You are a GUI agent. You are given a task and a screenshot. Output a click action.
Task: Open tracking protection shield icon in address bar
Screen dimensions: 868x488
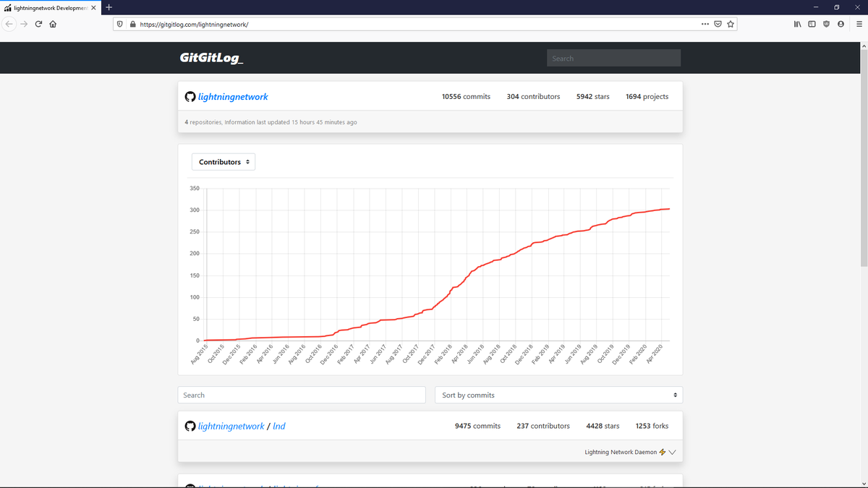click(120, 24)
